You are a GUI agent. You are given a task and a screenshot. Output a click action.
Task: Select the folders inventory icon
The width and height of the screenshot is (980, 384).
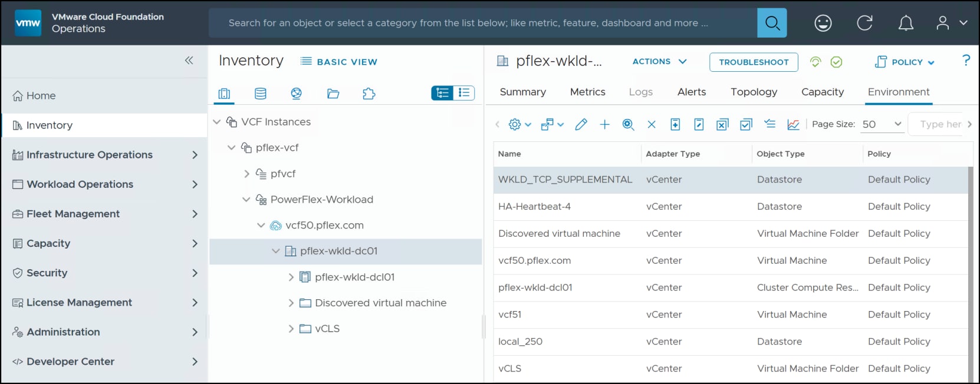(333, 94)
